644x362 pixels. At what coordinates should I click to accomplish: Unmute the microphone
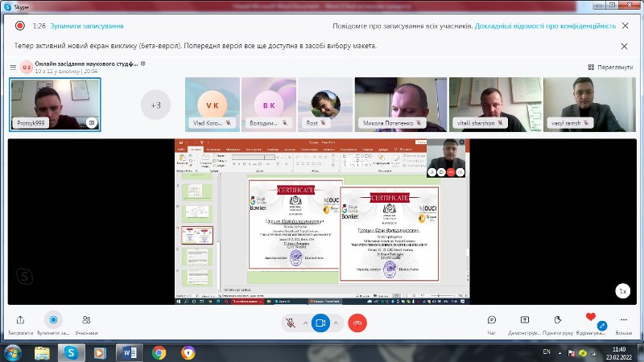[290, 322]
